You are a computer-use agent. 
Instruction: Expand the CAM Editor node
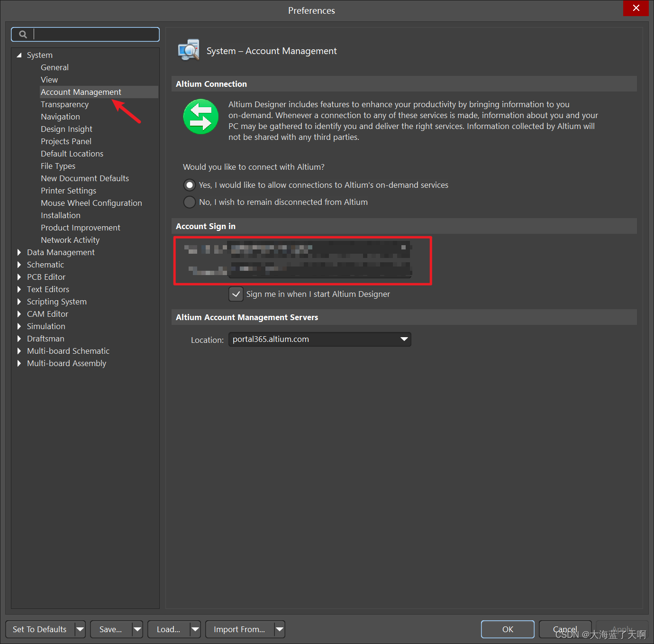tap(19, 314)
